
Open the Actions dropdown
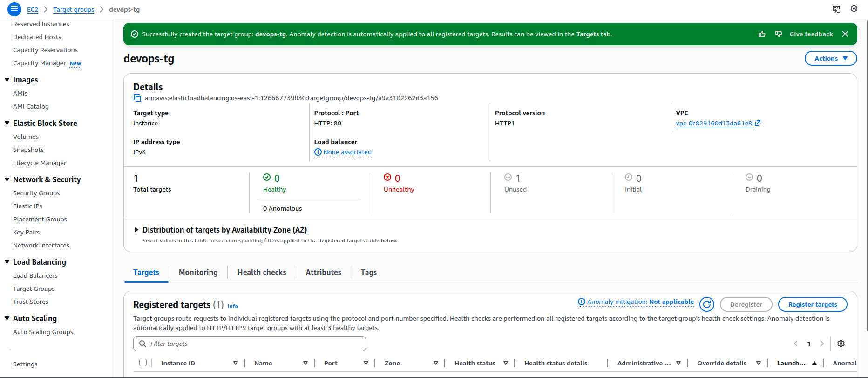(831, 58)
